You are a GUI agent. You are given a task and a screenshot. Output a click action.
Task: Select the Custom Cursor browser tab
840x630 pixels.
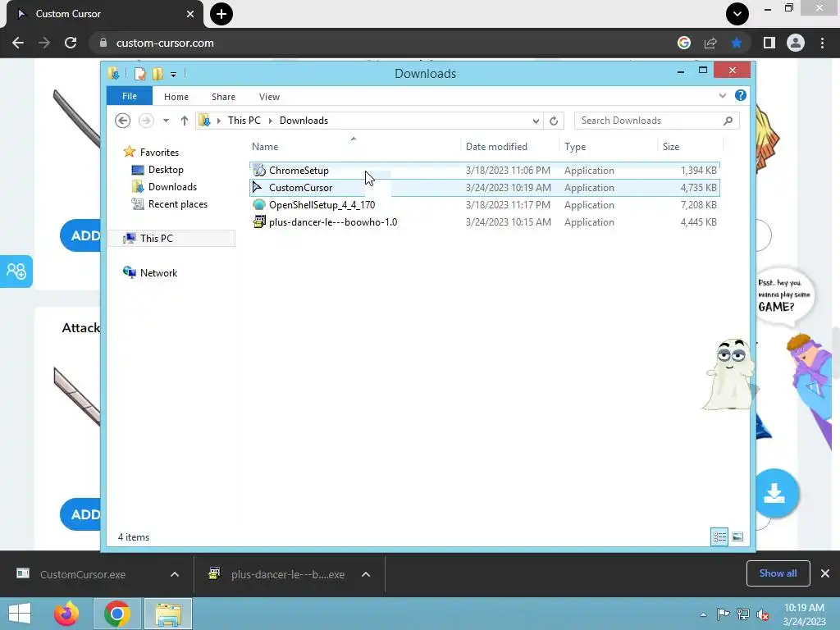(105, 14)
